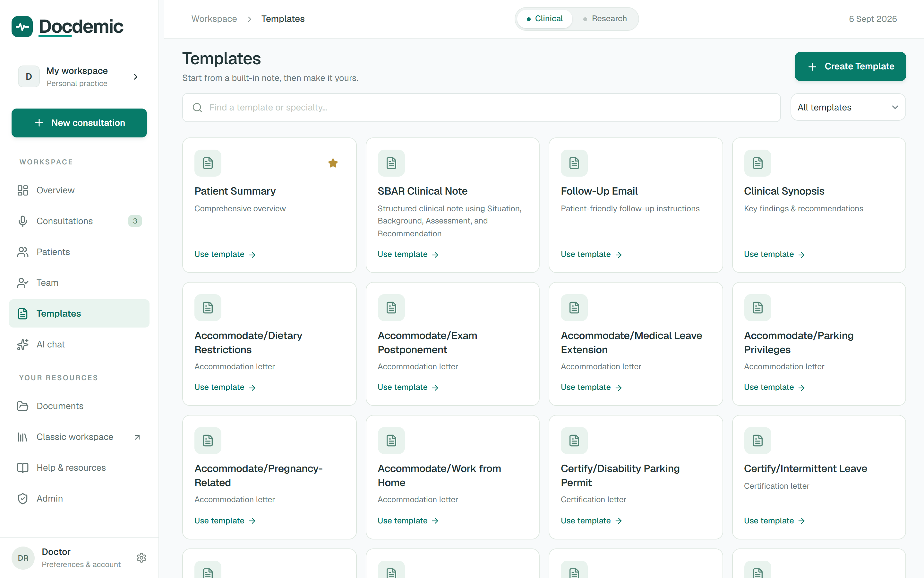
Task: Click the Create Template button
Action: tap(850, 66)
